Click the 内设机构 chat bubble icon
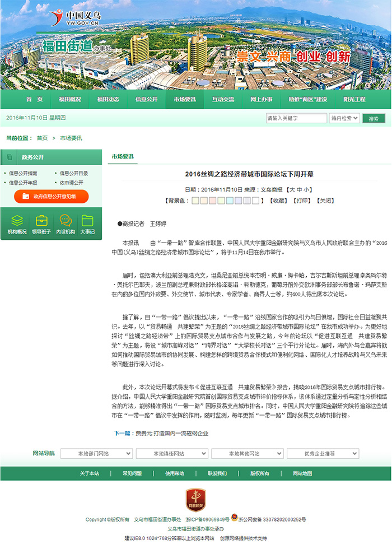 click(66, 220)
